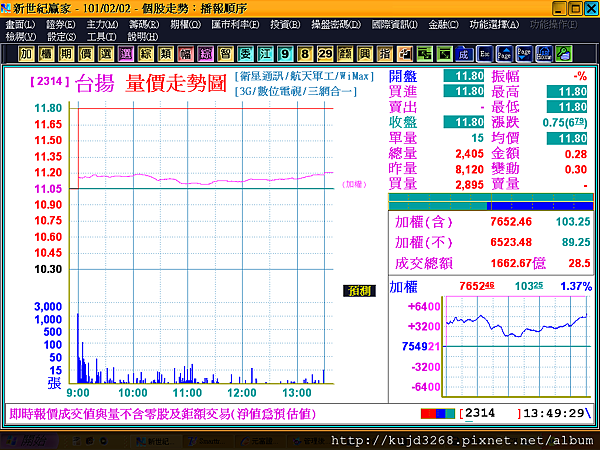Click the Page Up toolbar icon
Image resolution: width=600 pixels, height=450 pixels.
coord(504,54)
